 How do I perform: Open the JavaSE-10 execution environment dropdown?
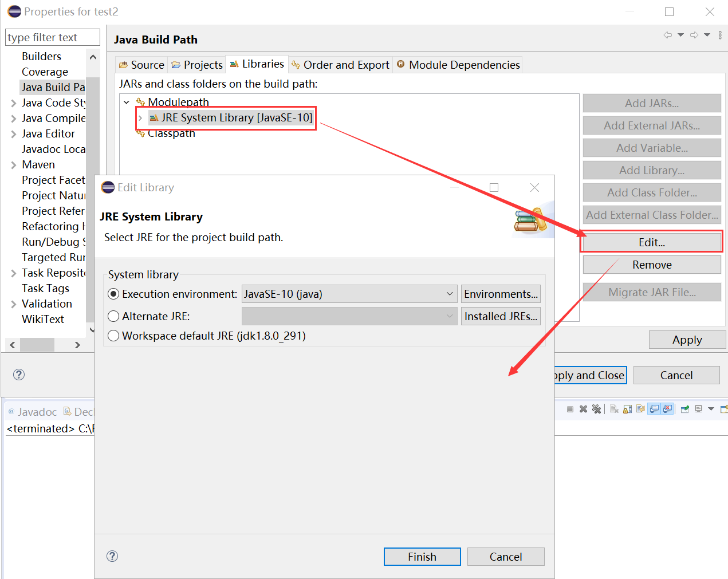coord(450,294)
